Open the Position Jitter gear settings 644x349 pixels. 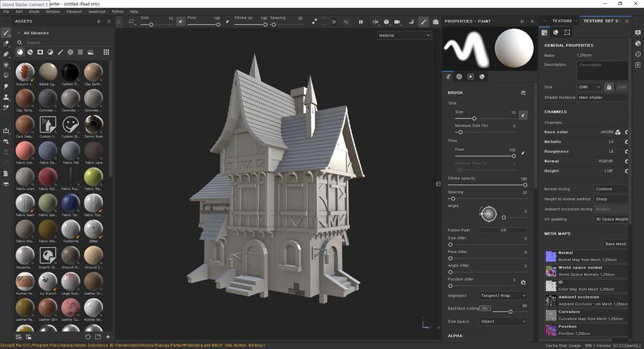pyautogui.click(x=523, y=282)
